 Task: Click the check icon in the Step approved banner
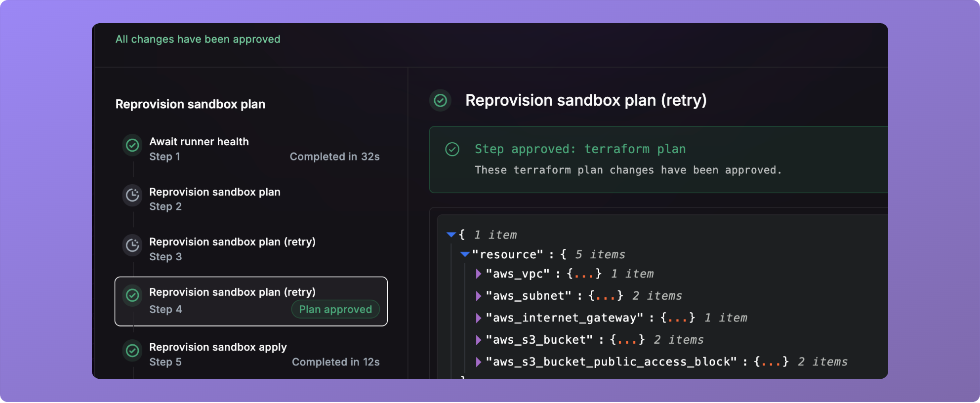coord(452,149)
